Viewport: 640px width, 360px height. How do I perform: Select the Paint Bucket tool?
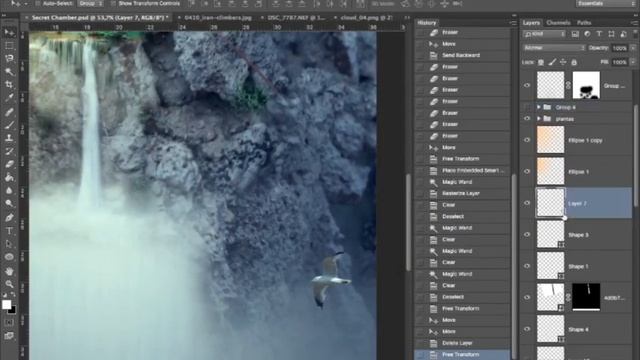[x=9, y=177]
